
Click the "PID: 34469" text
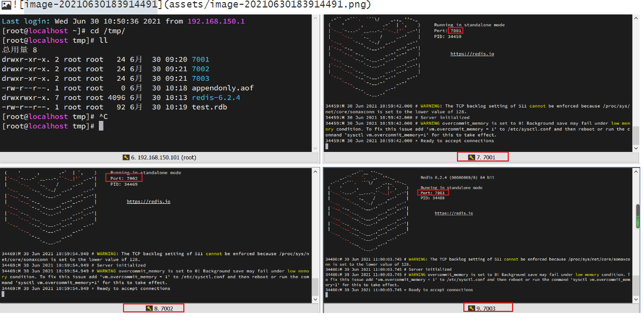coord(124,185)
